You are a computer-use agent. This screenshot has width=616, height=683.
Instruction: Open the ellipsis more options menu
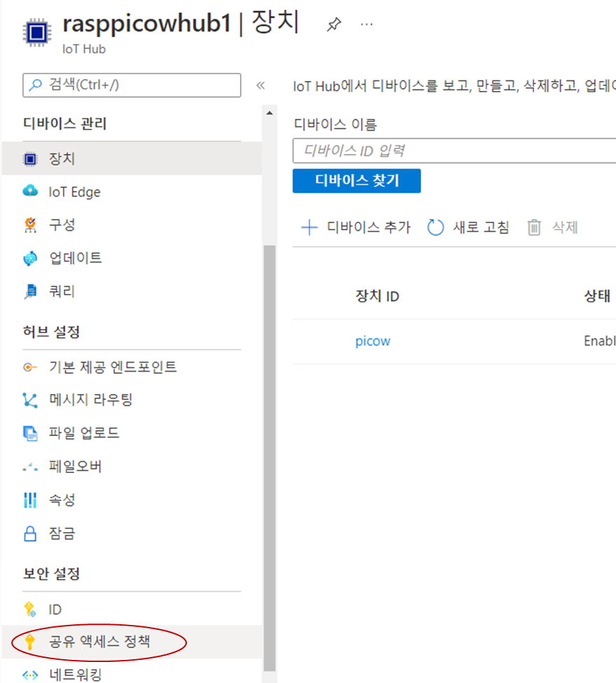[x=367, y=24]
